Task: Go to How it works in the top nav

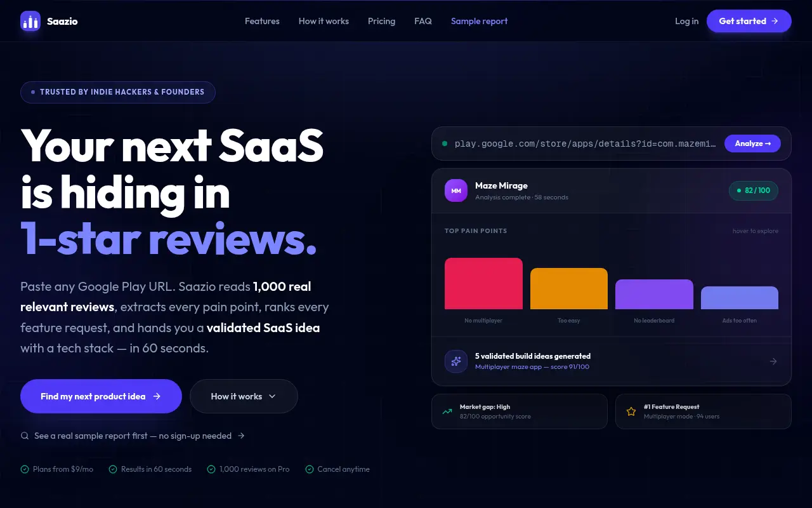Action: [324, 21]
